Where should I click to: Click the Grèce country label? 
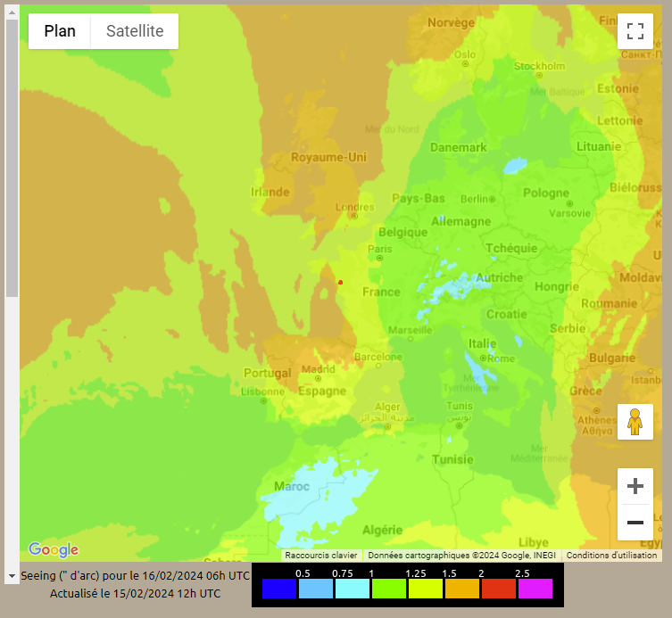pos(585,391)
